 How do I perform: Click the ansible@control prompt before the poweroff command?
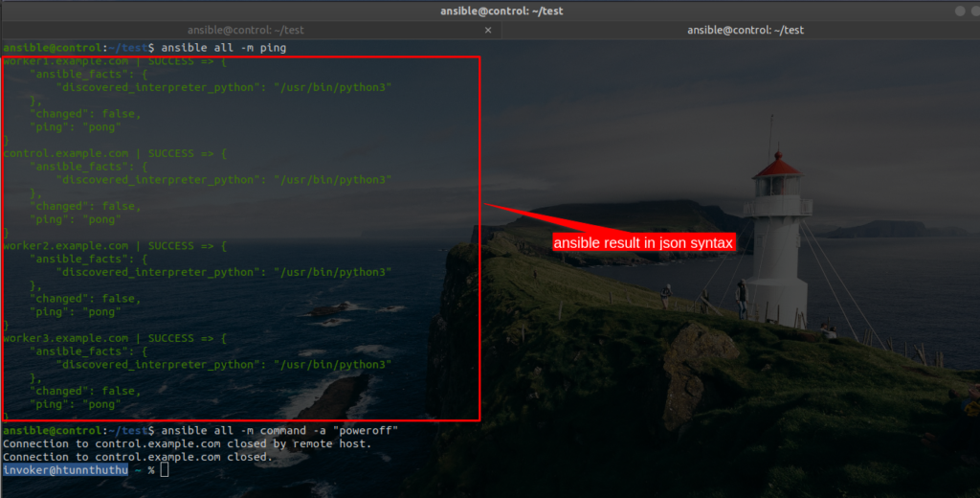pos(78,430)
